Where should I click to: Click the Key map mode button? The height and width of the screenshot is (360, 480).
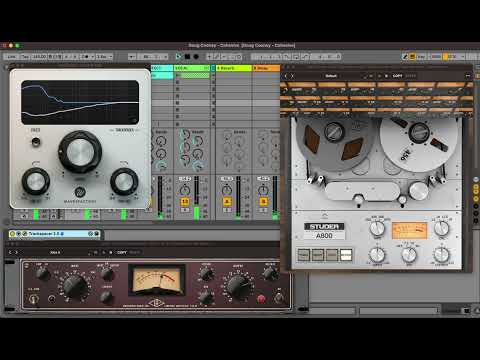[421, 57]
